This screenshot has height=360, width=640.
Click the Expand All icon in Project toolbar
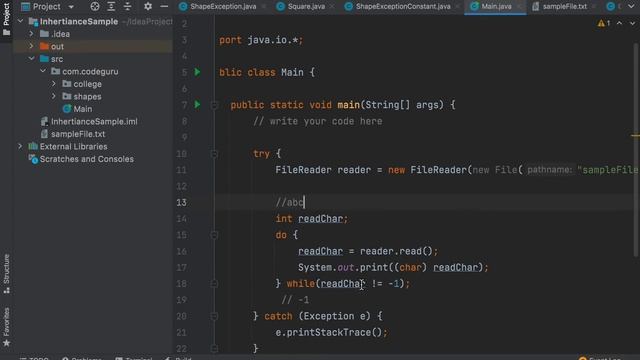coord(111,7)
